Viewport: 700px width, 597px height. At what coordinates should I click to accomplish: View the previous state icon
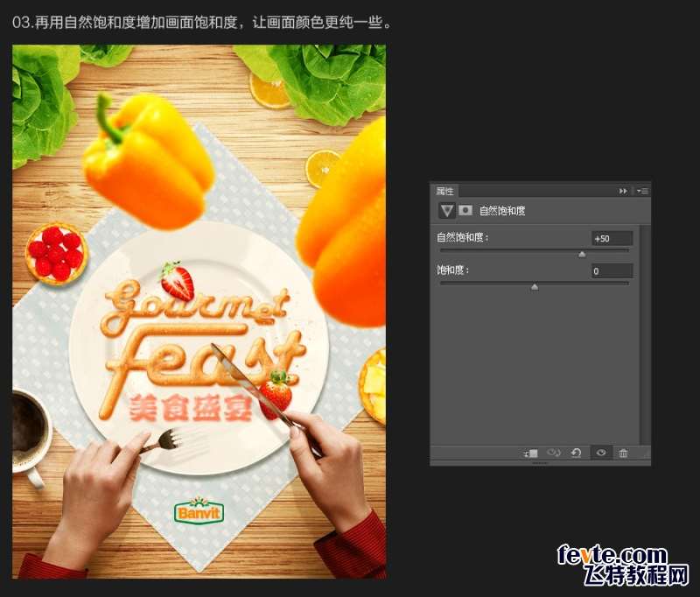(554, 453)
